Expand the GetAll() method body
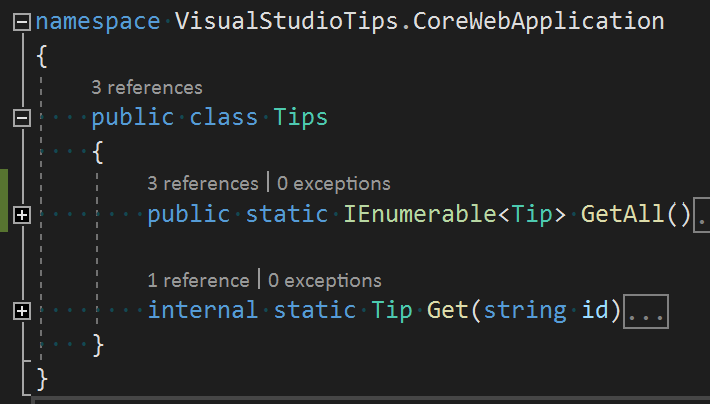Viewport: 710px width, 404px height. (22, 215)
